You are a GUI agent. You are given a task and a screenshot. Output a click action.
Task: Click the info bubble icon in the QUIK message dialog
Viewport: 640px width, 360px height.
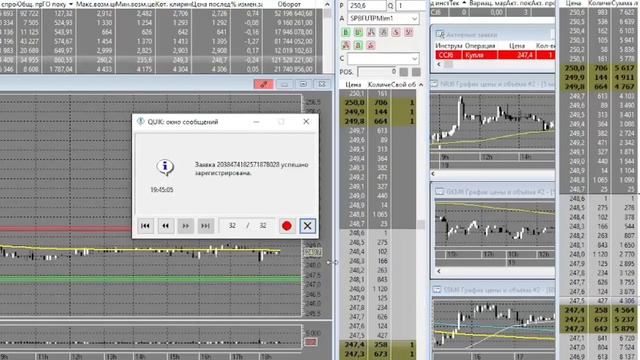(165, 167)
